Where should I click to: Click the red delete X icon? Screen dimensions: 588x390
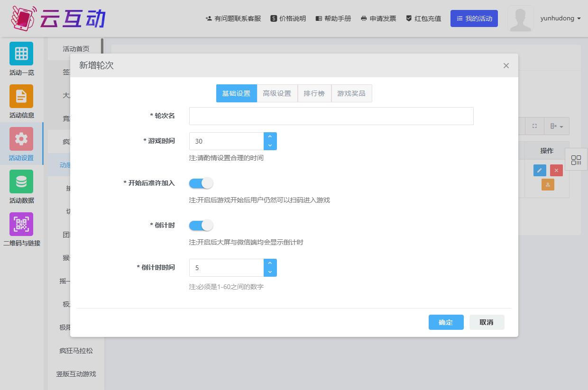pos(556,171)
